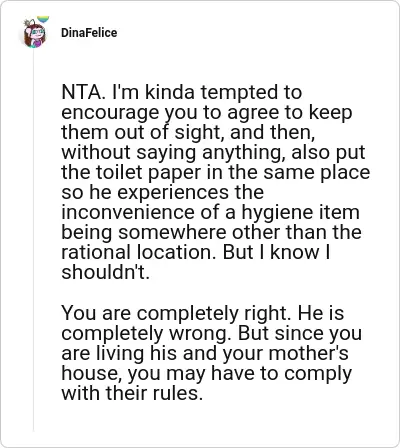The height and width of the screenshot is (448, 400).
Task: Click the rainbow flair above the avatar
Action: point(43,19)
